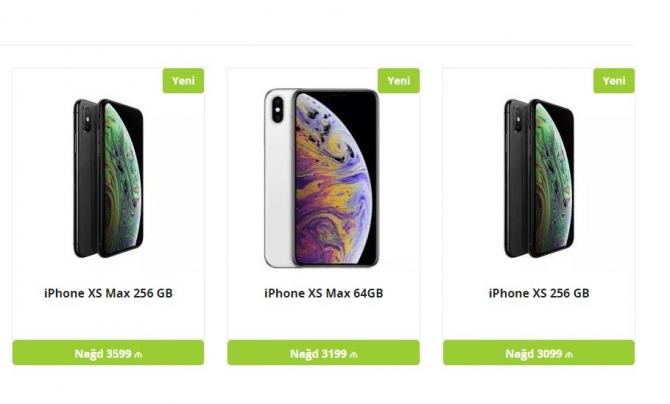Select the Nağd 3599 price button

click(x=108, y=353)
